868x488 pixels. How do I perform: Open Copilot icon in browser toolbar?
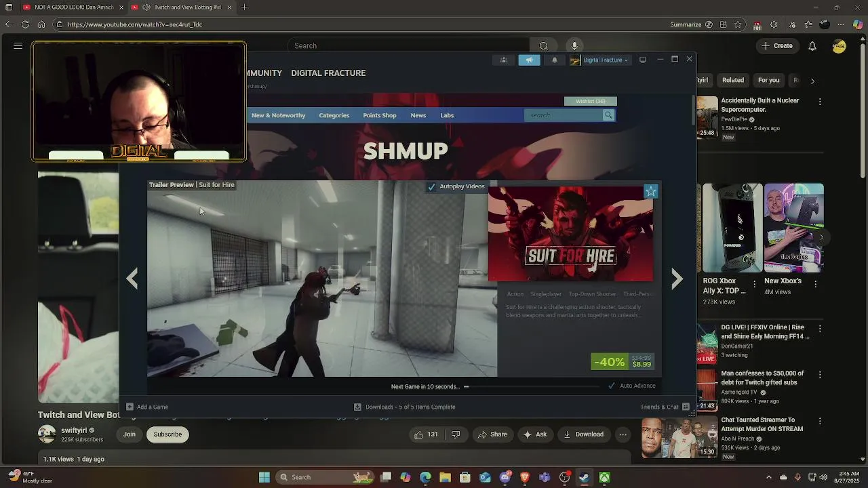(x=858, y=24)
